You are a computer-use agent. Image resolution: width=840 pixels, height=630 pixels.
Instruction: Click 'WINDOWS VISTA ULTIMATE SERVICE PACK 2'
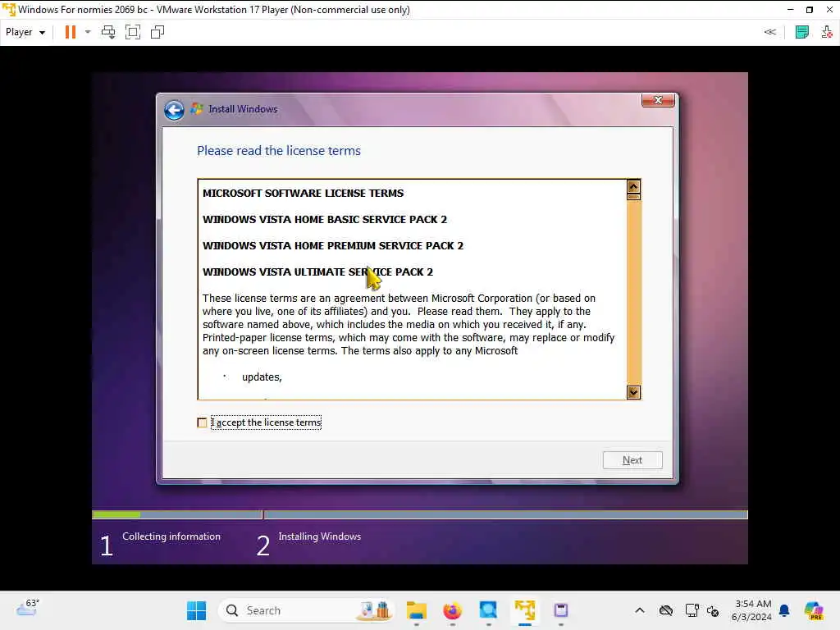317,272
